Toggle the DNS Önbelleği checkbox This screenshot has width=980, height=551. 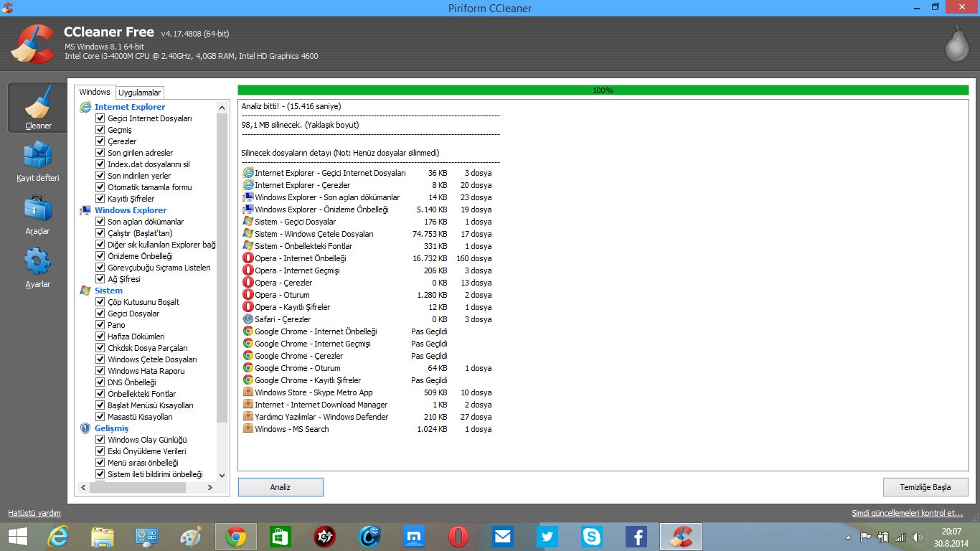tap(100, 382)
